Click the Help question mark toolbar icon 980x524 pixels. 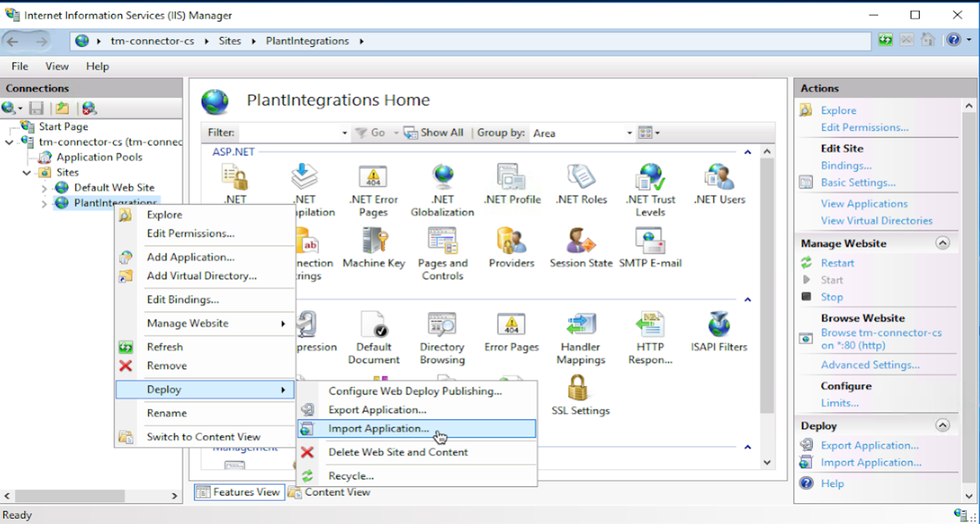coord(953,40)
